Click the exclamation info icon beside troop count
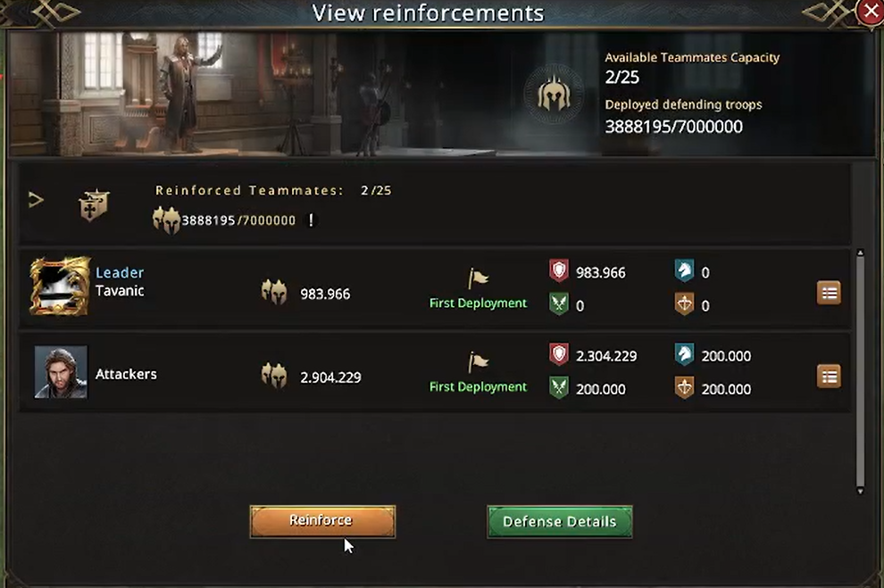Image resolution: width=884 pixels, height=588 pixels. pyautogui.click(x=311, y=220)
